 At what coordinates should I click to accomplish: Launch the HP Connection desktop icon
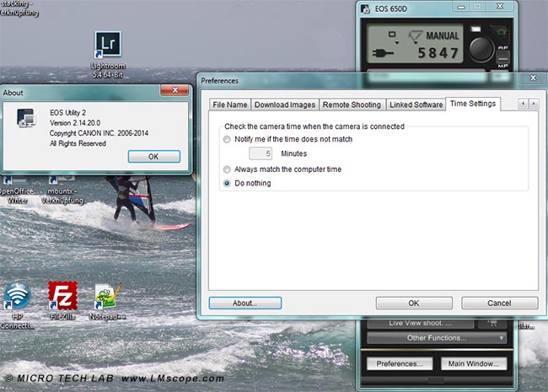click(16, 295)
